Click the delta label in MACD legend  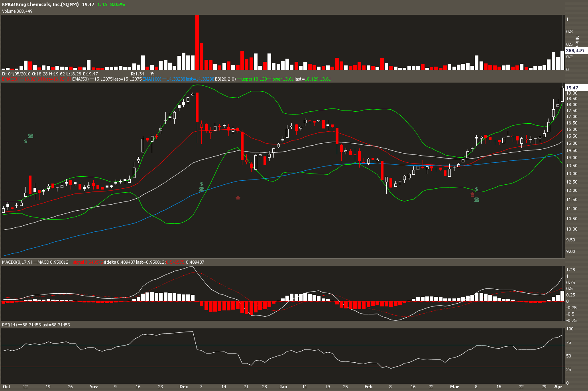[x=111, y=262]
